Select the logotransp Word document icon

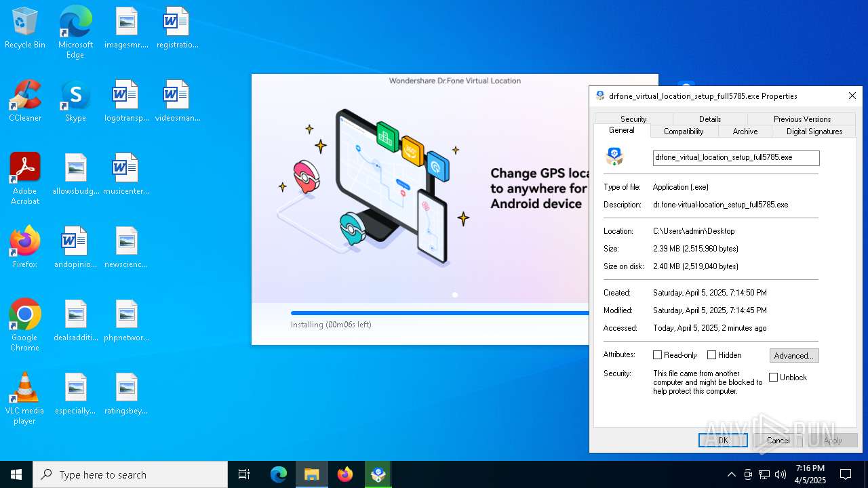(x=126, y=101)
